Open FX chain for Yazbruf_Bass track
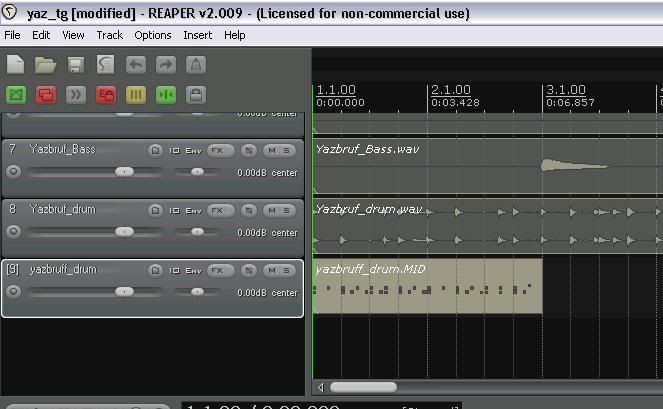The image size is (663, 409). 221,151
